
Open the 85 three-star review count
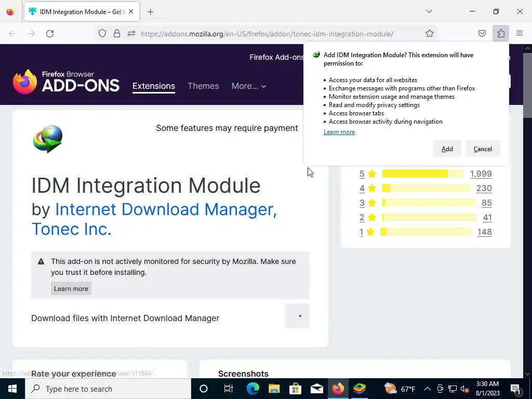(486, 203)
